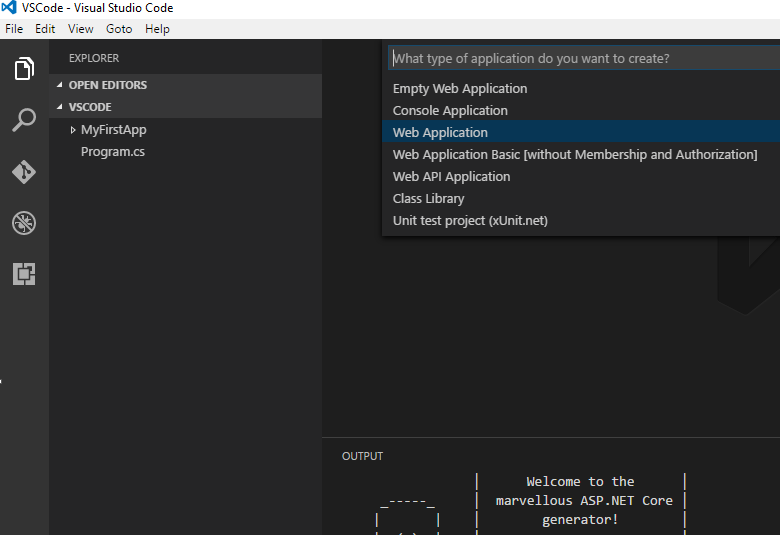Click the OUTPUT panel label
The width and height of the screenshot is (780, 535).
point(362,456)
